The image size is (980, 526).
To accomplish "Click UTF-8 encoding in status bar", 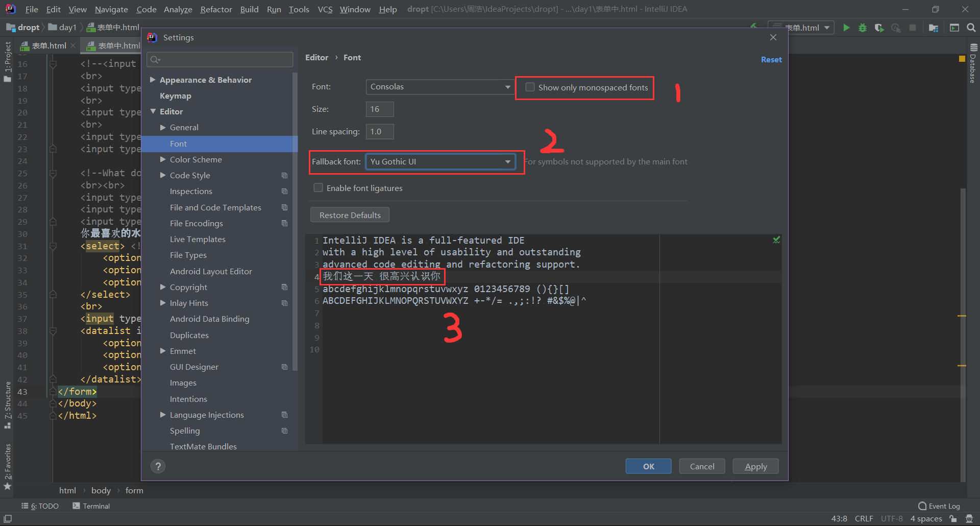I will (x=892, y=519).
